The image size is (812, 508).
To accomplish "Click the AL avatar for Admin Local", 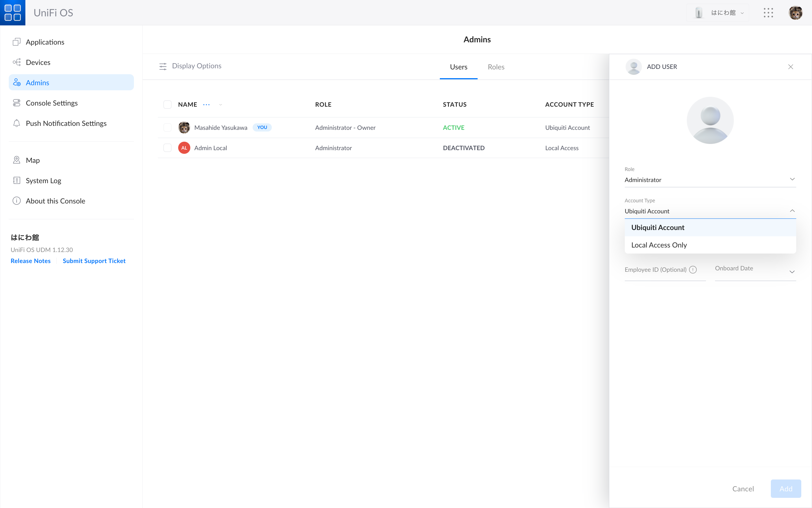I will point(184,148).
